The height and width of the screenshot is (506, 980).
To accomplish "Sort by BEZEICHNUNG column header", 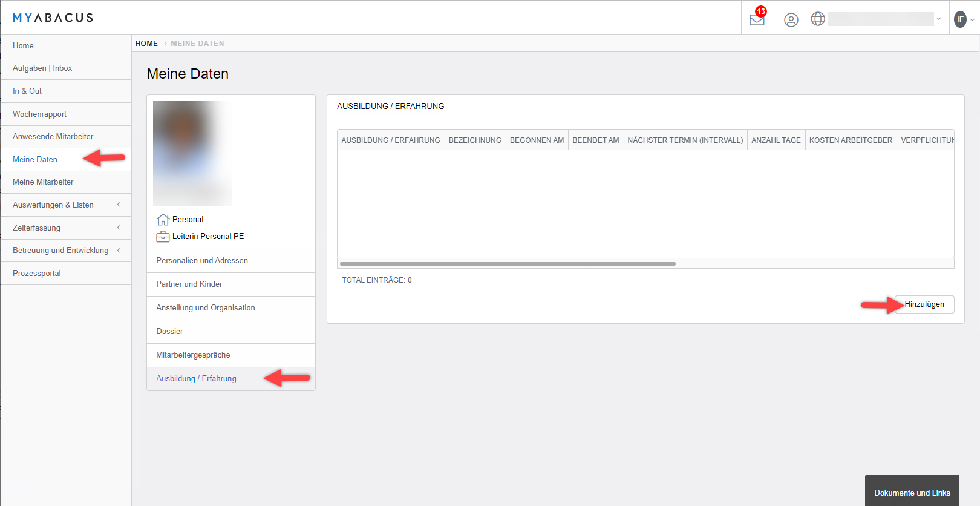I will pyautogui.click(x=475, y=140).
